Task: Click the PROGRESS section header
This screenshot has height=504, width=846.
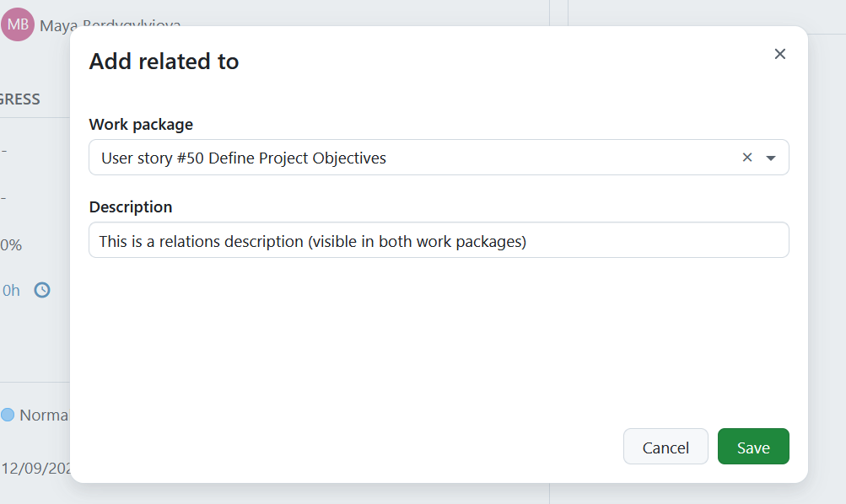Action: [x=20, y=99]
